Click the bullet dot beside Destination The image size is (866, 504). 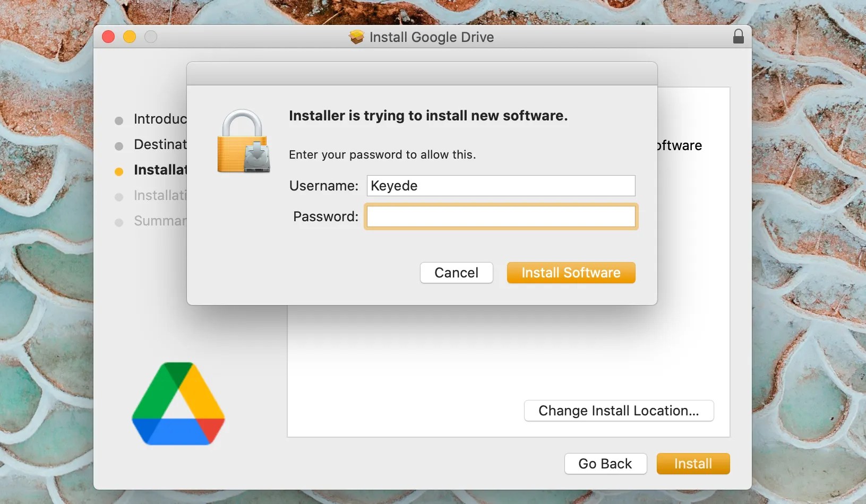click(119, 145)
